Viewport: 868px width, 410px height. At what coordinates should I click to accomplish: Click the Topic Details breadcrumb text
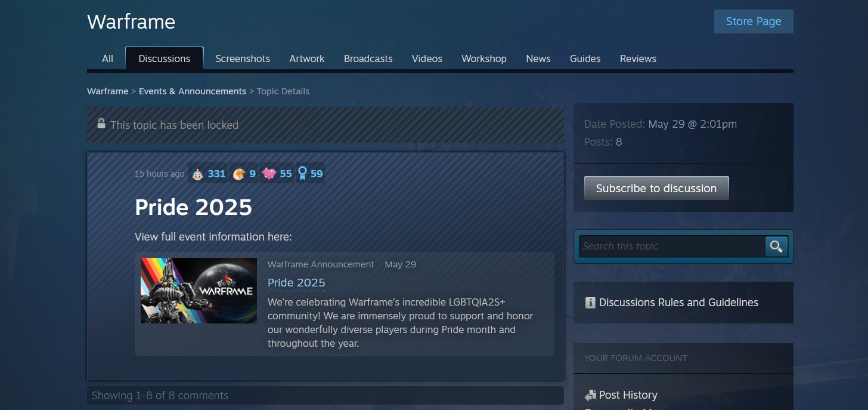283,91
